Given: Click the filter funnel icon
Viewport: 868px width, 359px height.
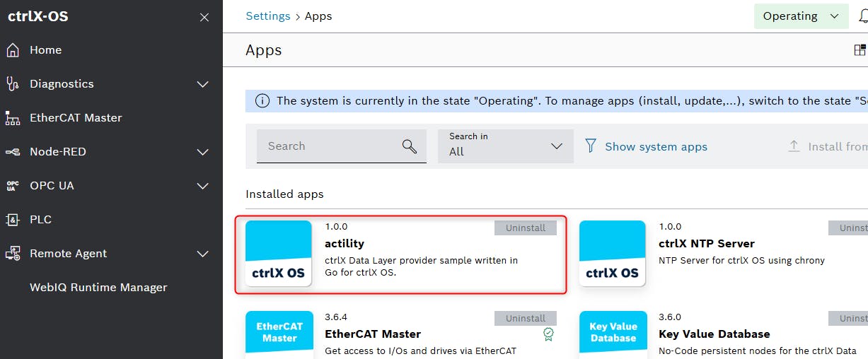Looking at the screenshot, I should [x=591, y=146].
